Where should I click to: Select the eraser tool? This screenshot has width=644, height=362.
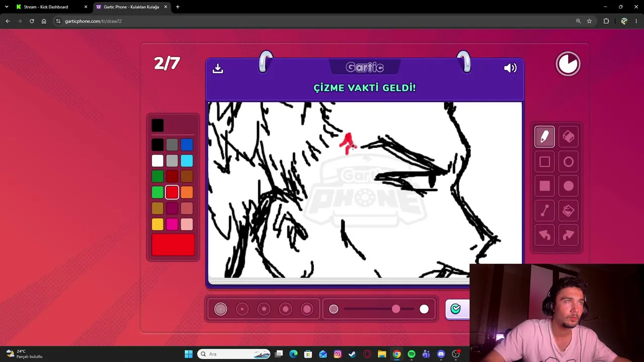click(x=569, y=137)
